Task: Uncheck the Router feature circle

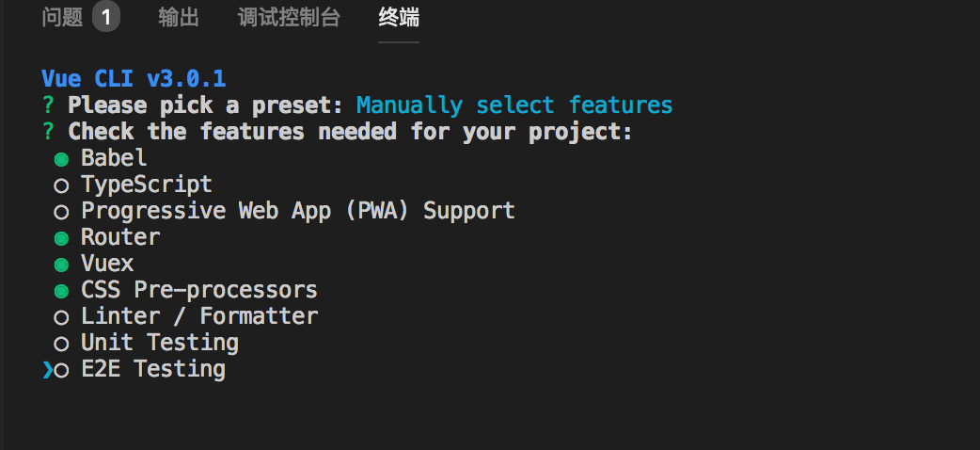Action: point(62,238)
